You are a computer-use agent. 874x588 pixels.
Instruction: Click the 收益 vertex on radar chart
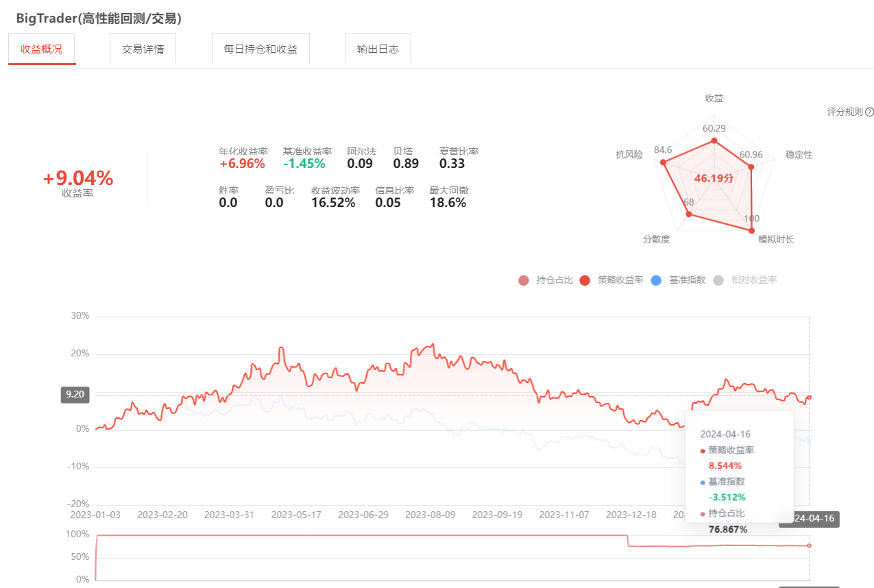[714, 141]
